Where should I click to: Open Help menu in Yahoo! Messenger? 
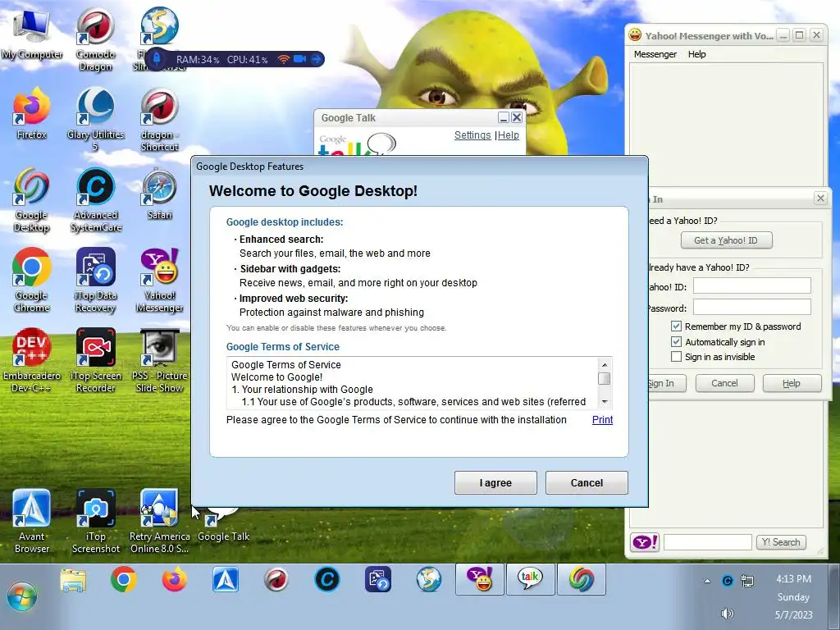pyautogui.click(x=697, y=54)
